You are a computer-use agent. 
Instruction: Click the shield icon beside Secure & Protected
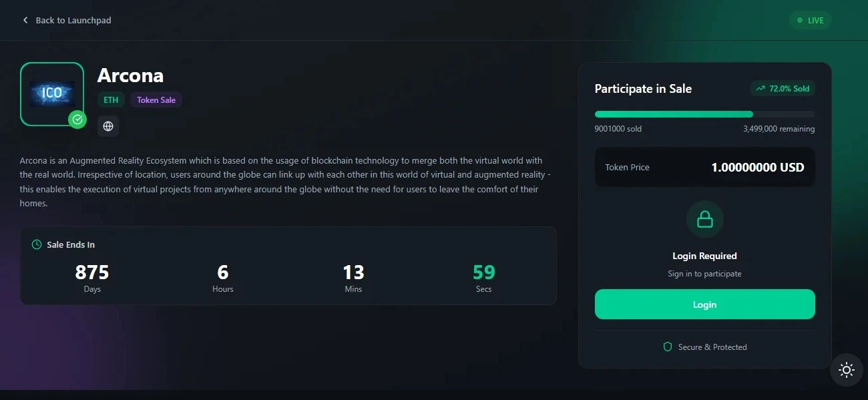pyautogui.click(x=667, y=347)
